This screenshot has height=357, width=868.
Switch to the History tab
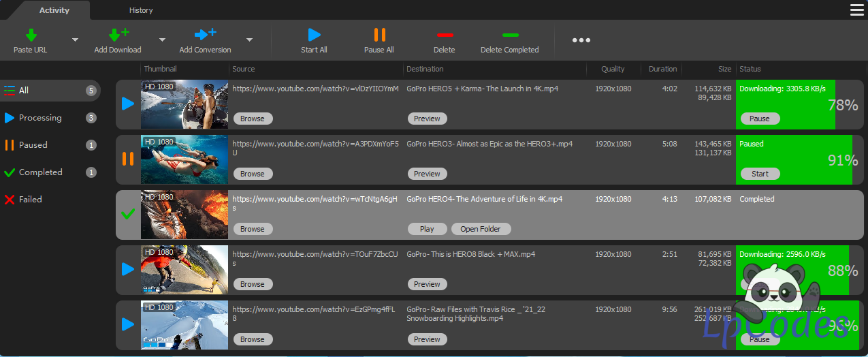click(x=141, y=10)
